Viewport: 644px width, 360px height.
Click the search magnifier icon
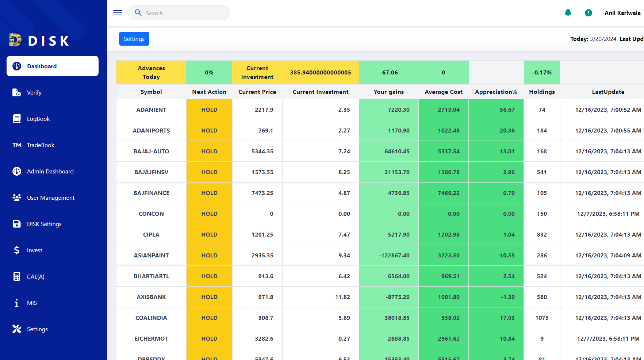point(138,13)
